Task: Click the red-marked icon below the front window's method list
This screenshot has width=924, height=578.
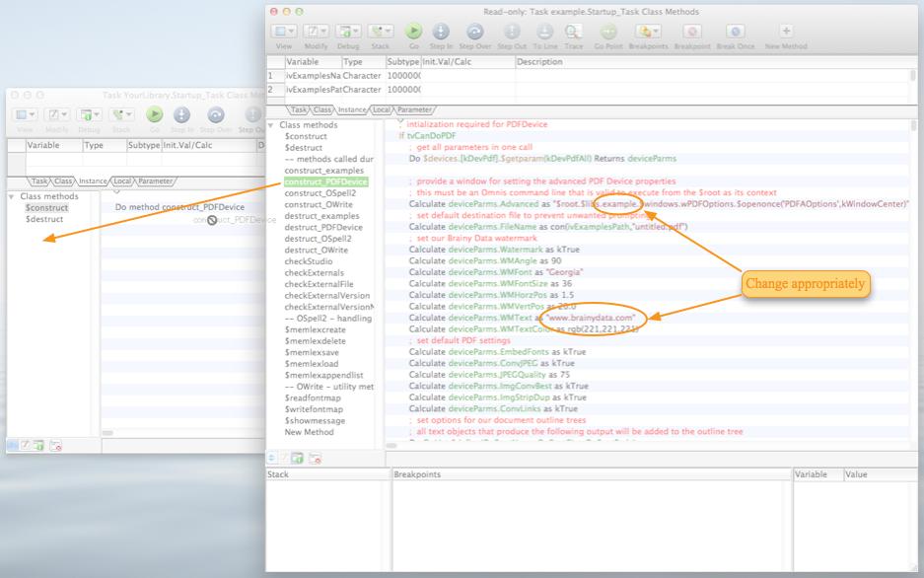Action: 316,458
